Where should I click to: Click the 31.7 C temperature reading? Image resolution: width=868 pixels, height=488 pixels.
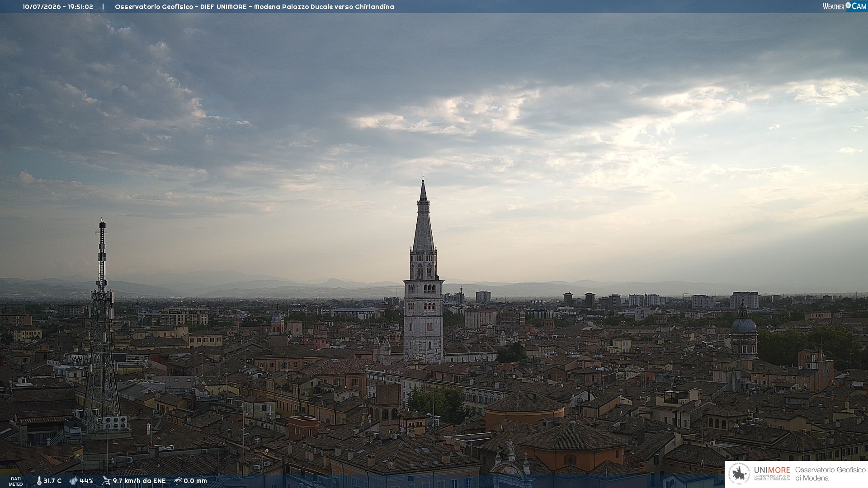click(52, 481)
